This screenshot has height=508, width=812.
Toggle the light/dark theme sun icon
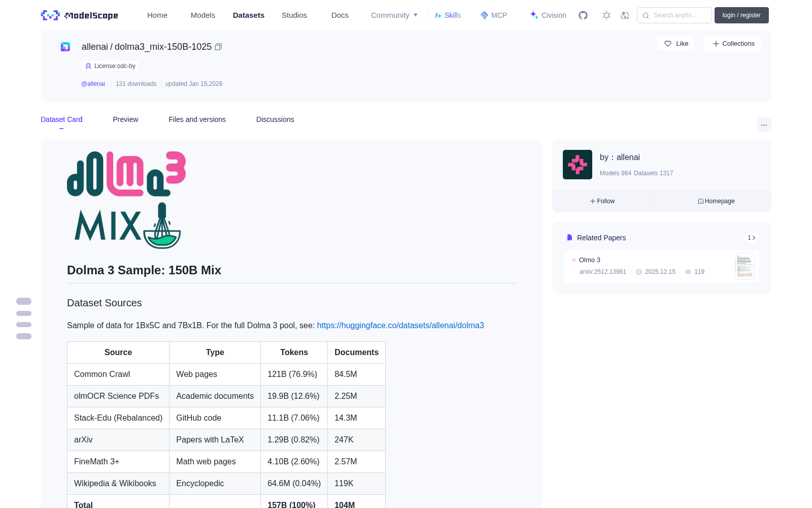point(606,15)
